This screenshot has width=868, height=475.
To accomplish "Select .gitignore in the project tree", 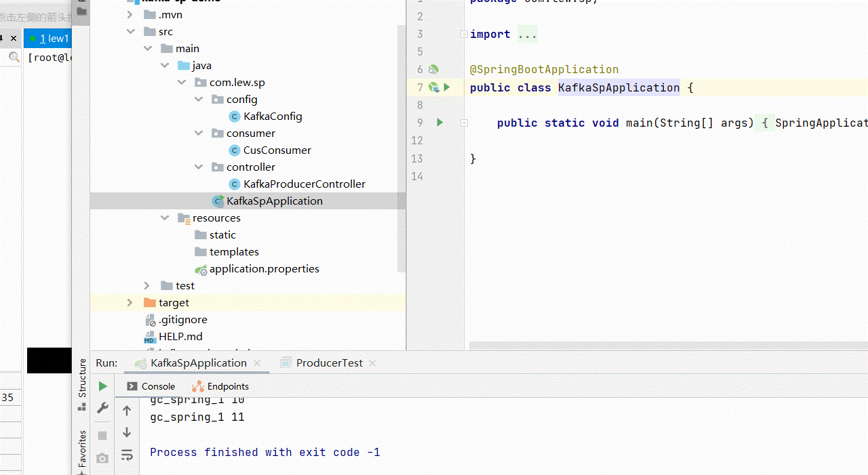I will (183, 320).
